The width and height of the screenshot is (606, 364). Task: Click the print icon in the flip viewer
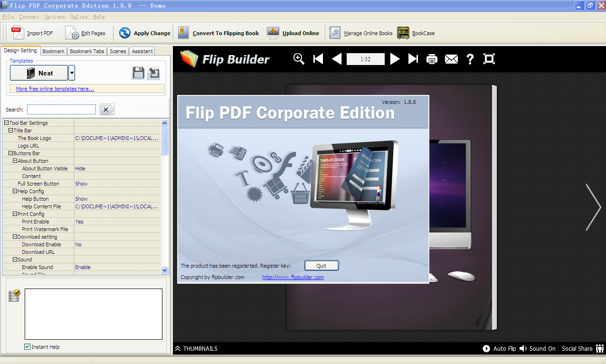tap(431, 59)
